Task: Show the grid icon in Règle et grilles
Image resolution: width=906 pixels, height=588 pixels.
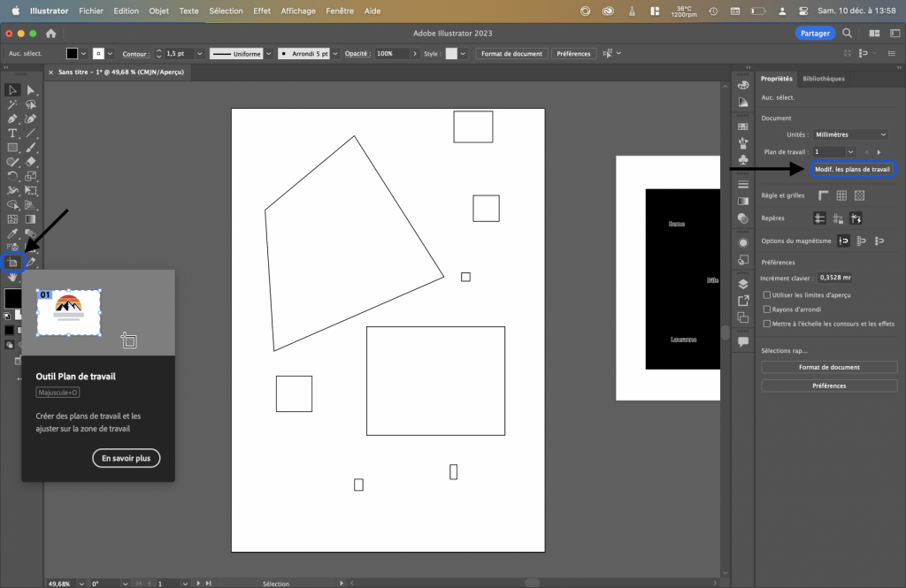Action: [841, 195]
